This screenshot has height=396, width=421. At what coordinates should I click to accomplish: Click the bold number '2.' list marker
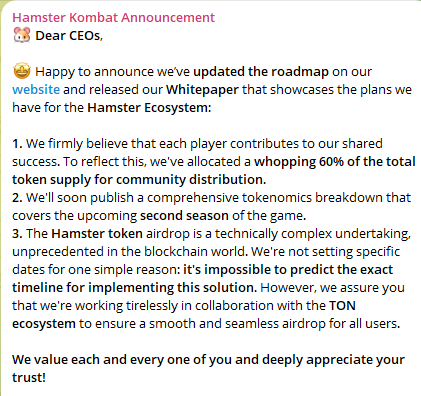click(17, 198)
